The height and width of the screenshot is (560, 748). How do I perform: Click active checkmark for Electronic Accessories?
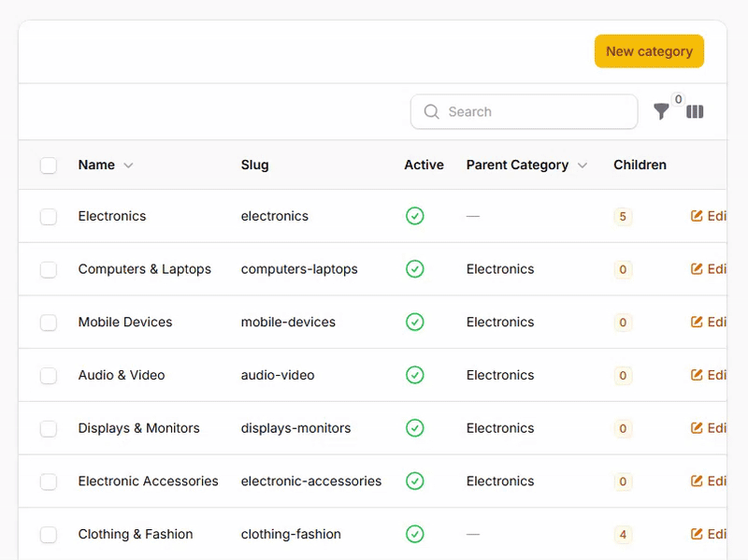click(414, 481)
